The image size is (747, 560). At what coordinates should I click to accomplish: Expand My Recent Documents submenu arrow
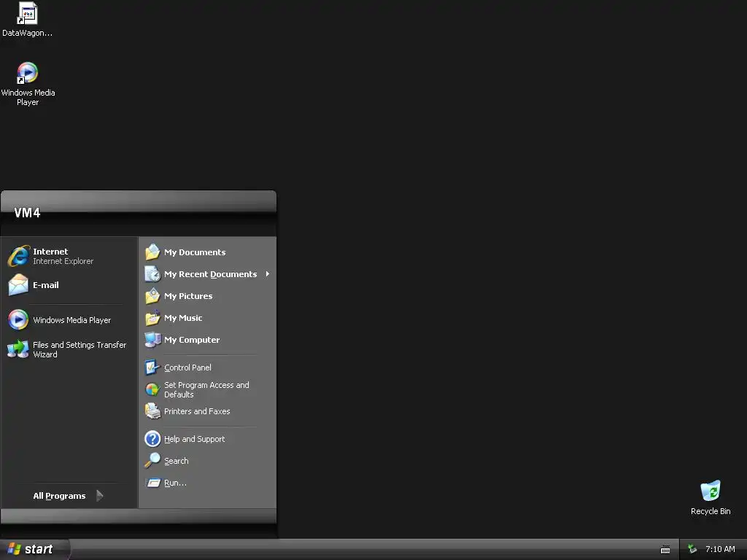[268, 274]
